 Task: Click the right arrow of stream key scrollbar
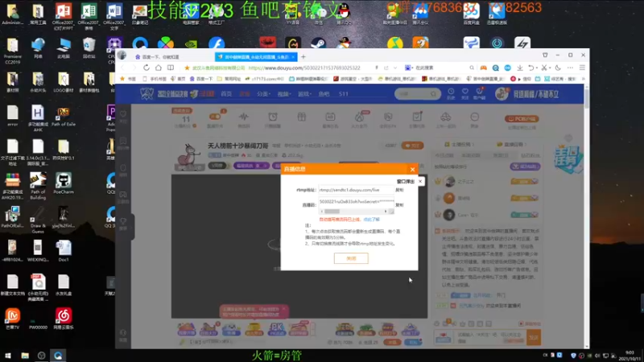point(386,212)
